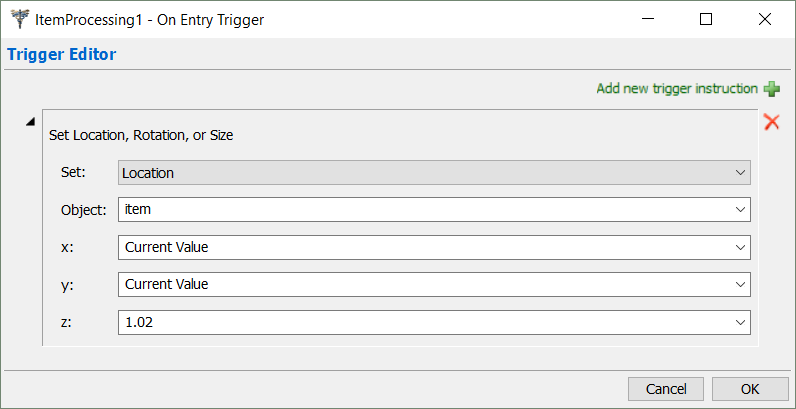Click the green plus add instruction icon
The image size is (796, 409).
click(x=771, y=89)
